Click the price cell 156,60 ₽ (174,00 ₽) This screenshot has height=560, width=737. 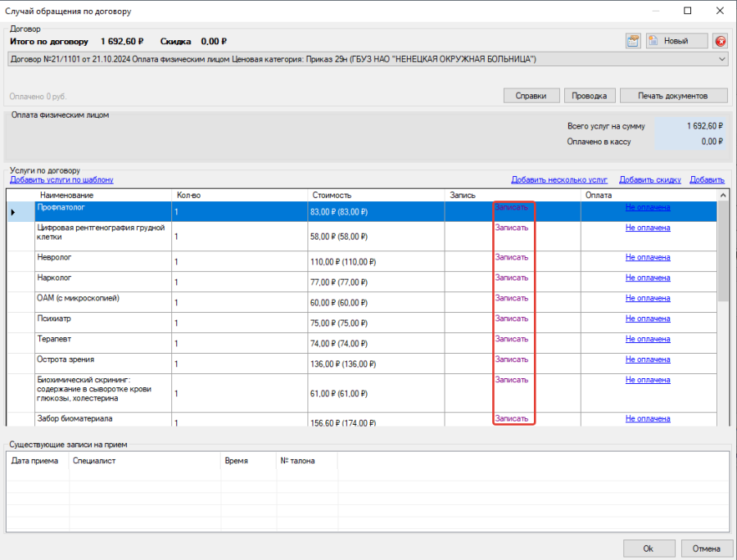tap(376, 420)
